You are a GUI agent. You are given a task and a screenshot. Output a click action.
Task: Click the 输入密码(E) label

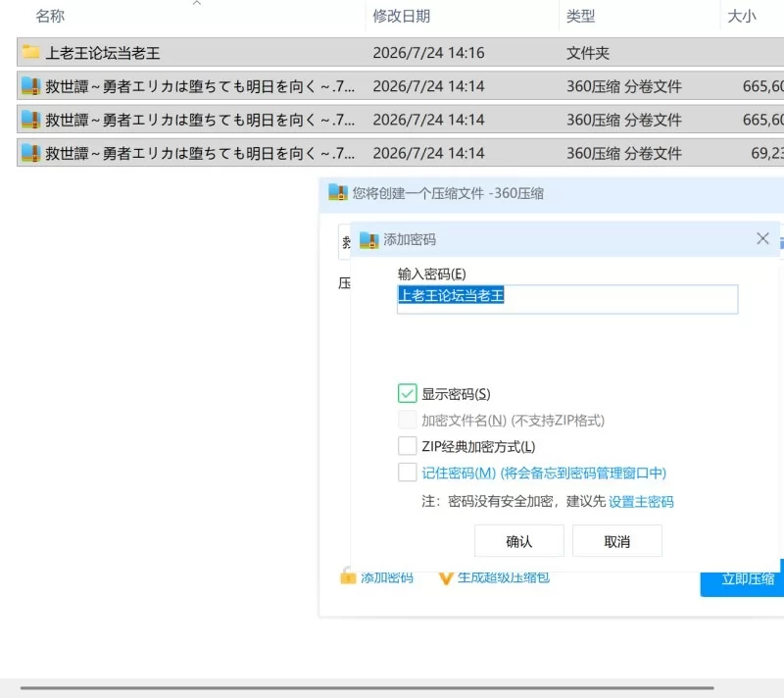tap(432, 274)
